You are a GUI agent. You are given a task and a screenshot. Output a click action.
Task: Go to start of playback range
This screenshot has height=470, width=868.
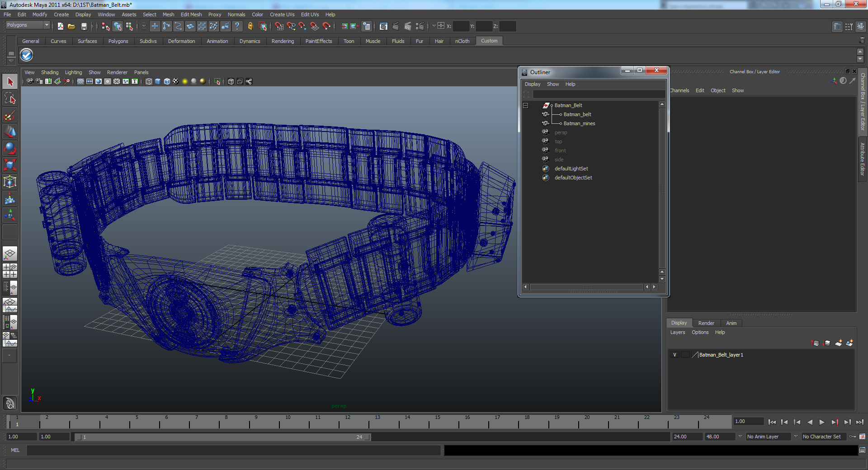(772, 422)
